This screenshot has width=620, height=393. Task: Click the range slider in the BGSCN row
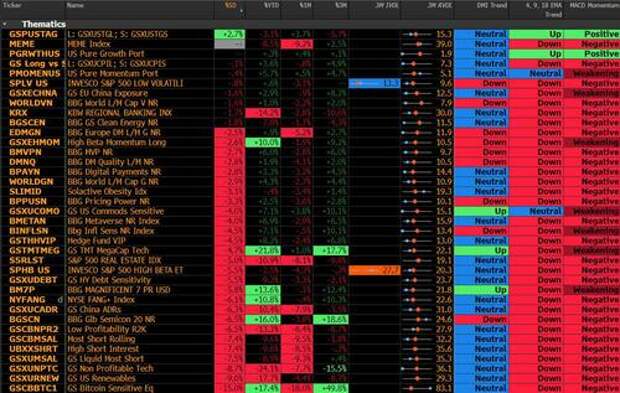[x=417, y=319]
